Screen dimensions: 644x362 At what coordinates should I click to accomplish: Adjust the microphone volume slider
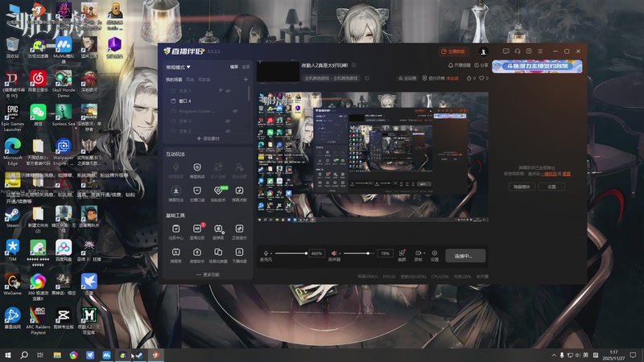(x=291, y=253)
